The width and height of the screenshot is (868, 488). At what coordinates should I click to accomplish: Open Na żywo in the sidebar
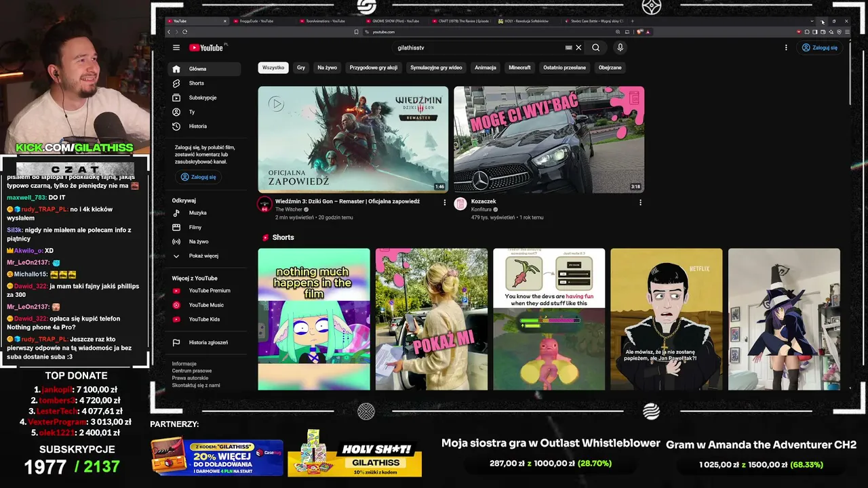point(204,241)
